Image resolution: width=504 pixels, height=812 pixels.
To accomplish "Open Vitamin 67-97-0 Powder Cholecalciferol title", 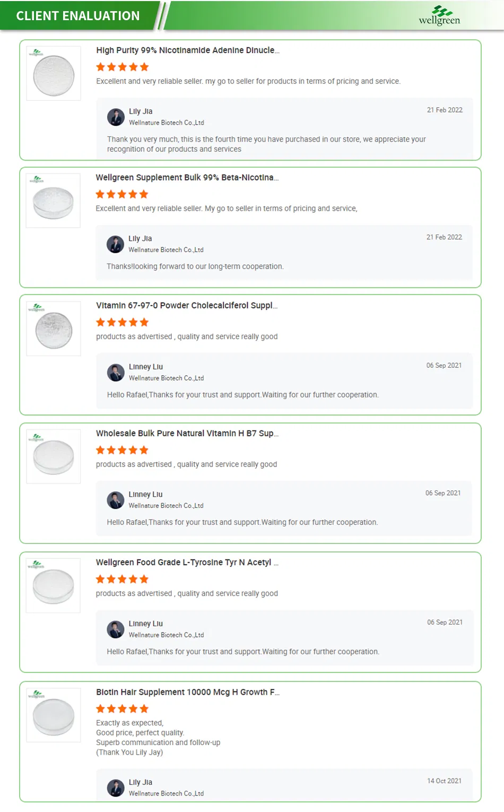I will tap(187, 306).
